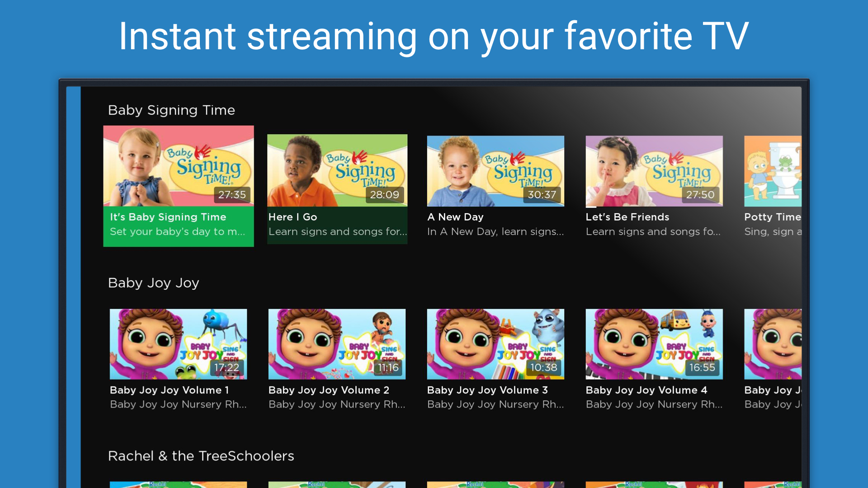The image size is (868, 488).
Task: Click the Rachel & the TreeSchoolers heading
Action: [201, 456]
